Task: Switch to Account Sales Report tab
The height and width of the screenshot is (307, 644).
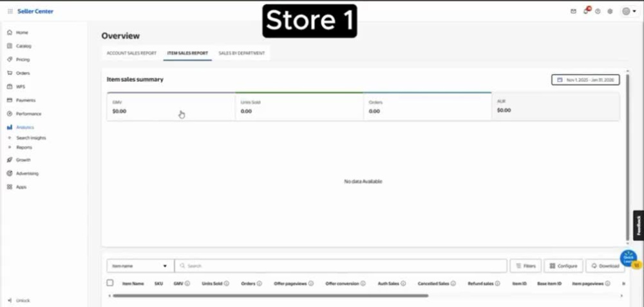Action: (x=131, y=54)
